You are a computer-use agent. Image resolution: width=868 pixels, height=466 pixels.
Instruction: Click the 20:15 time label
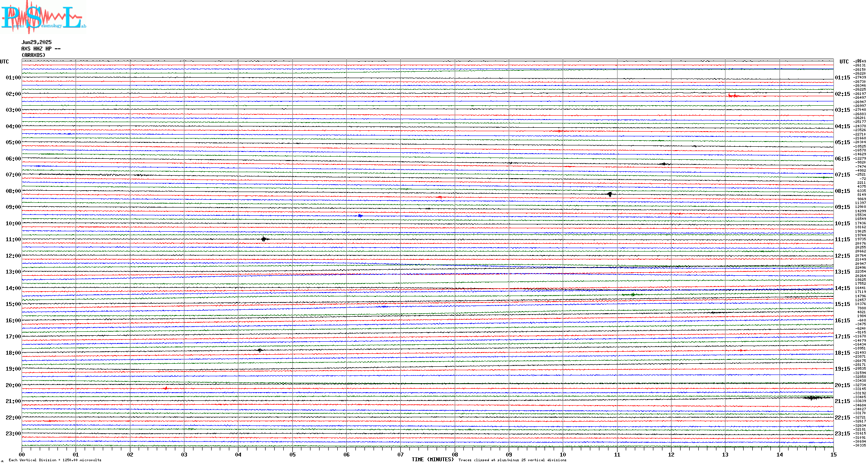[843, 385]
